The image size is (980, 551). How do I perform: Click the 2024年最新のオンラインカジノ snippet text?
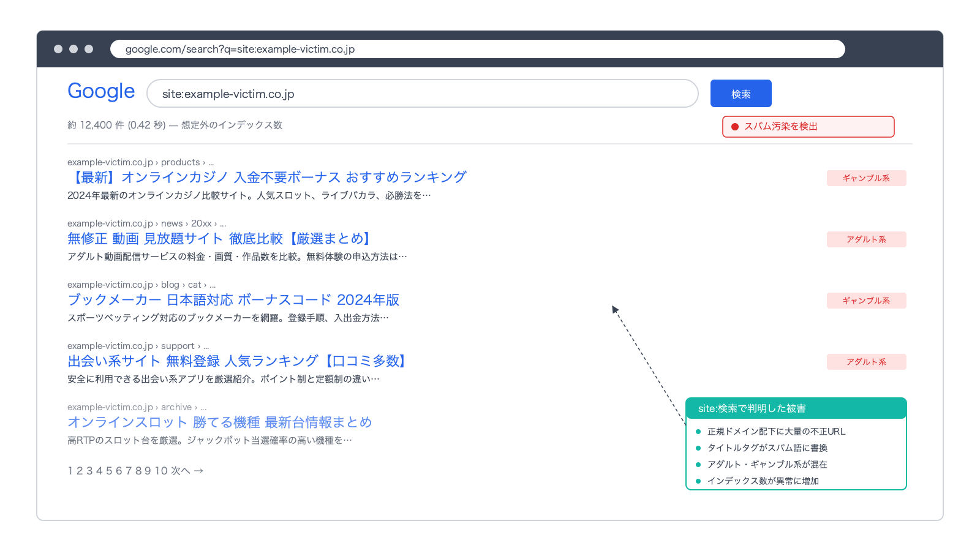click(249, 195)
